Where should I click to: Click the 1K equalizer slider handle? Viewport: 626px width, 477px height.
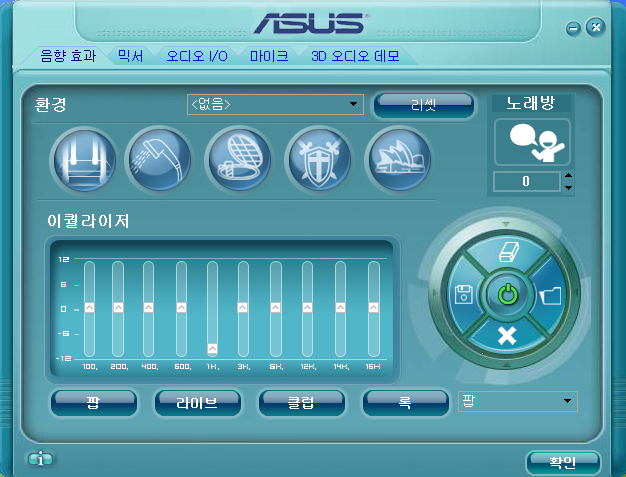(x=212, y=349)
